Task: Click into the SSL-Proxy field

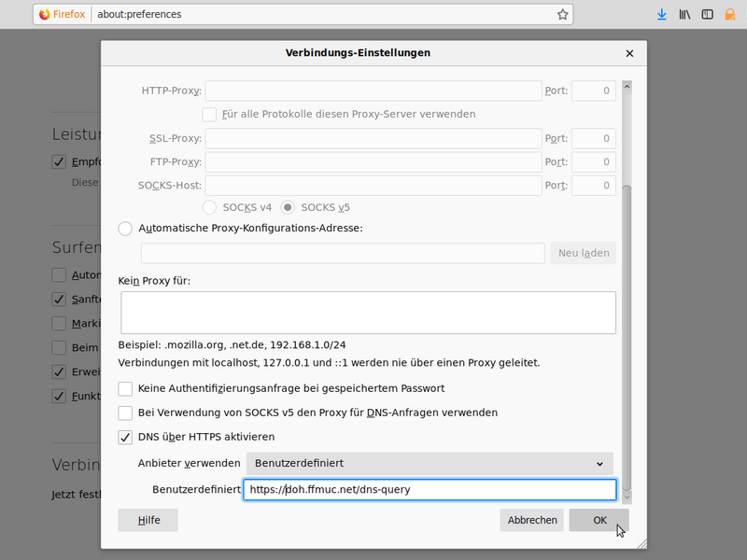Action: pyautogui.click(x=373, y=138)
